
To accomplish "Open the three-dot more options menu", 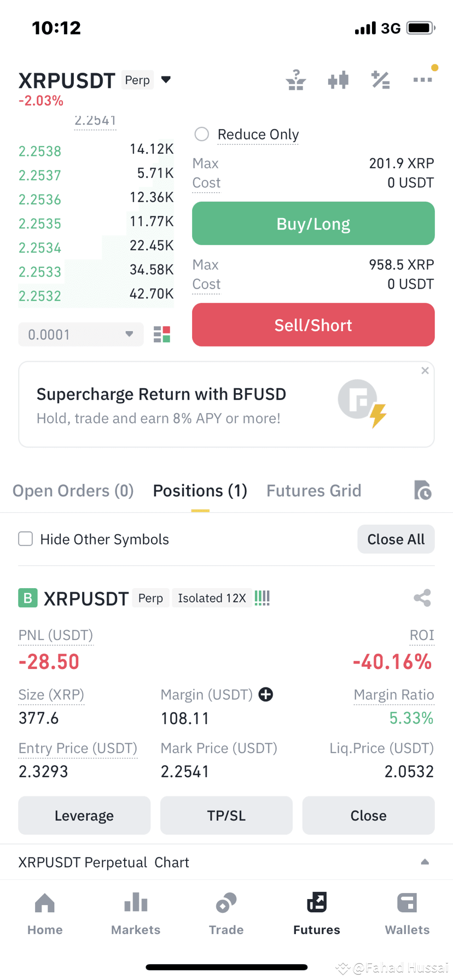I will pos(422,80).
